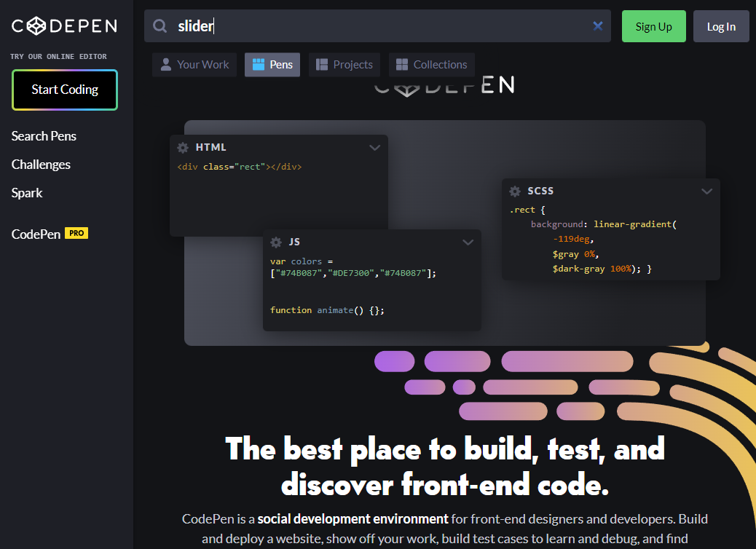The height and width of the screenshot is (549, 756).
Task: Focus the search input containing slider
Action: [x=377, y=26]
